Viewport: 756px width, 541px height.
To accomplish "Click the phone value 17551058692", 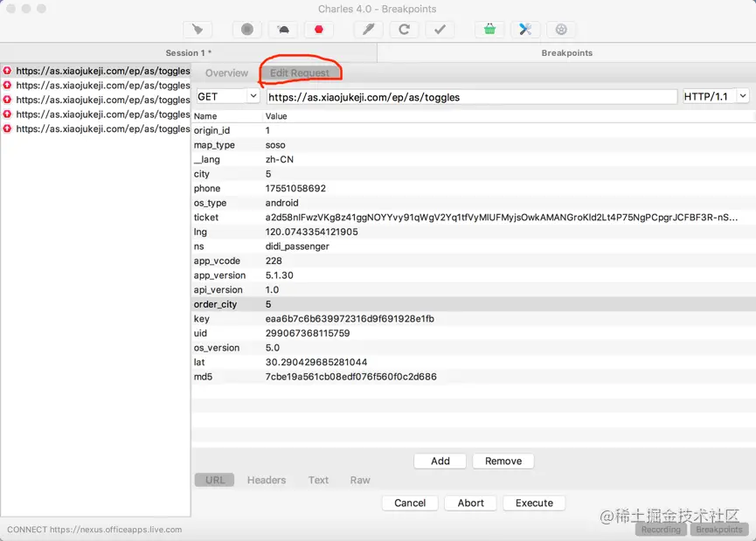I will click(295, 189).
